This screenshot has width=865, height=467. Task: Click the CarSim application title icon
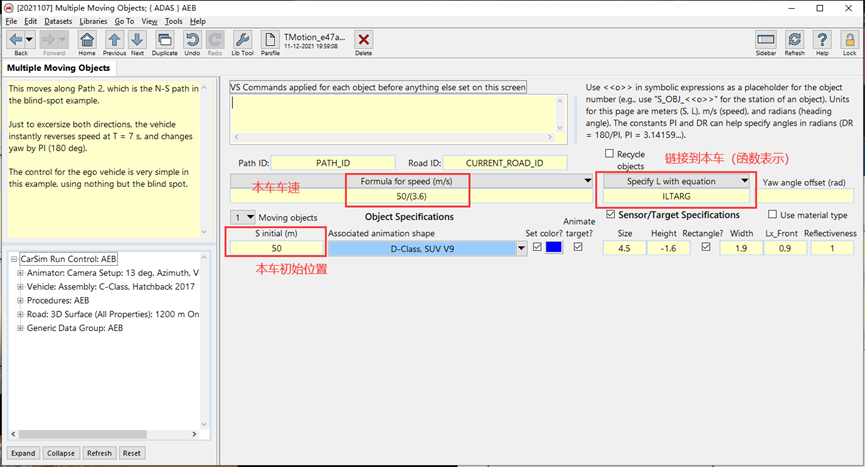coord(8,8)
